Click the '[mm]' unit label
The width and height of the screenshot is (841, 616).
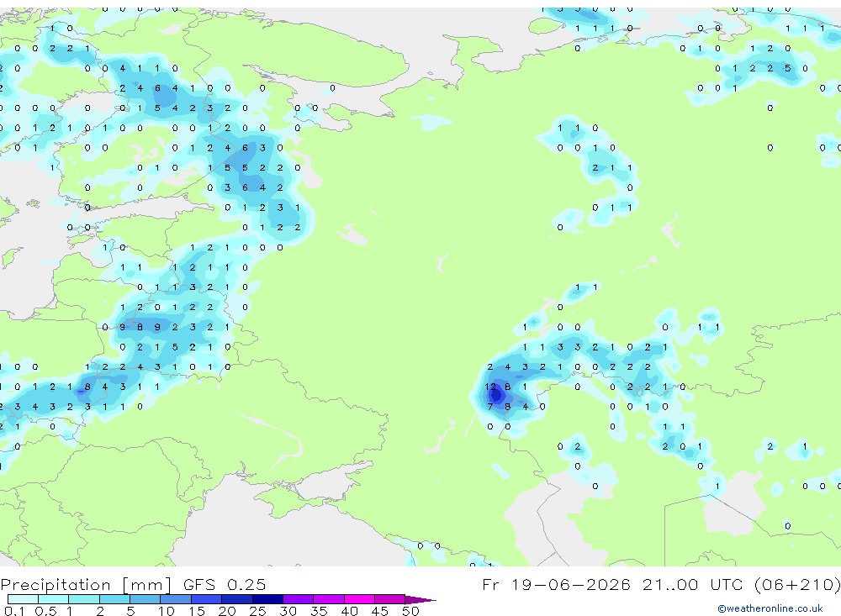(146, 585)
